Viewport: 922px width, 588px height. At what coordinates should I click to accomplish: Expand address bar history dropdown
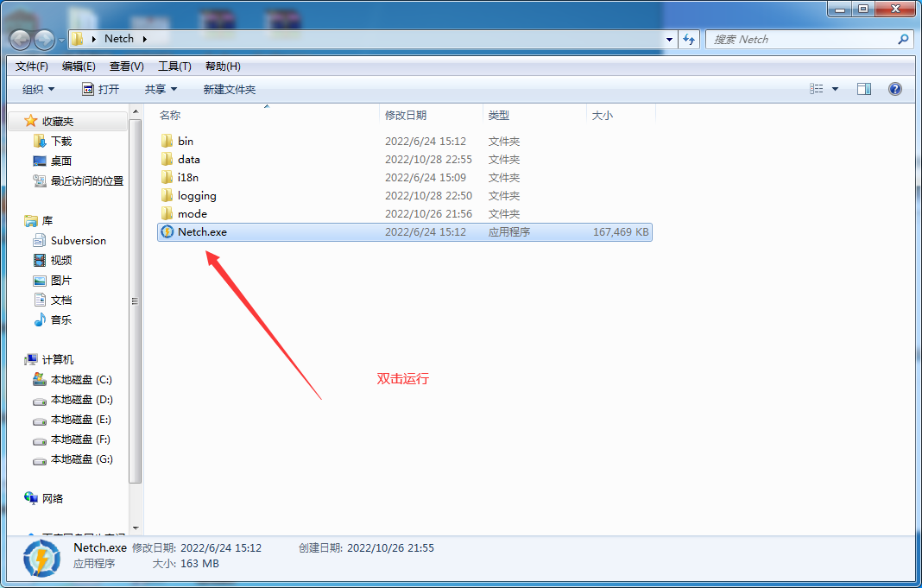pos(670,39)
